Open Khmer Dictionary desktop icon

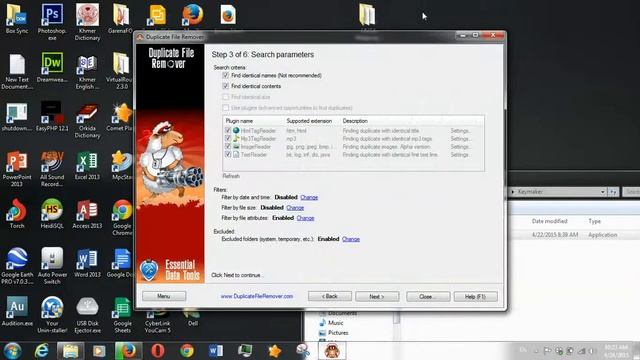(x=87, y=21)
